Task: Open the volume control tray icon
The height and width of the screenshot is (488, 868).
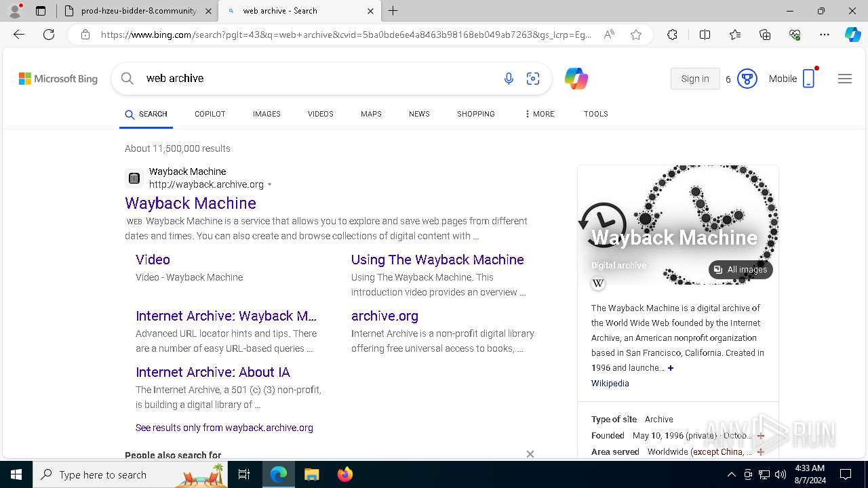Action: pos(781,474)
